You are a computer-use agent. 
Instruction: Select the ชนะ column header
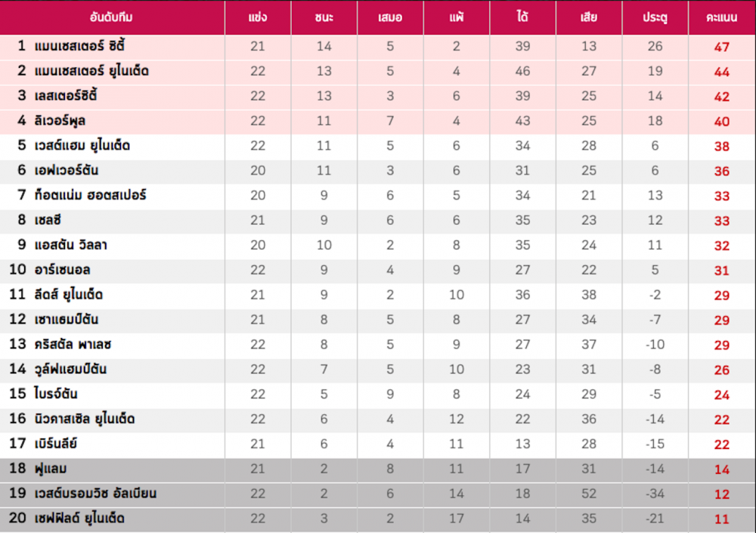point(324,17)
